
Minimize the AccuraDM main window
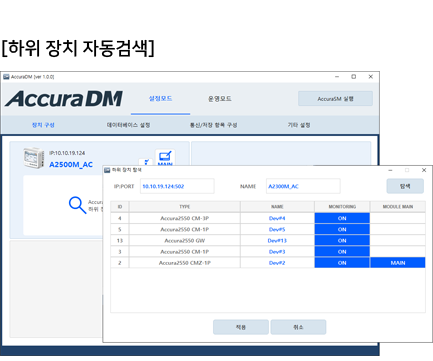click(x=337, y=77)
